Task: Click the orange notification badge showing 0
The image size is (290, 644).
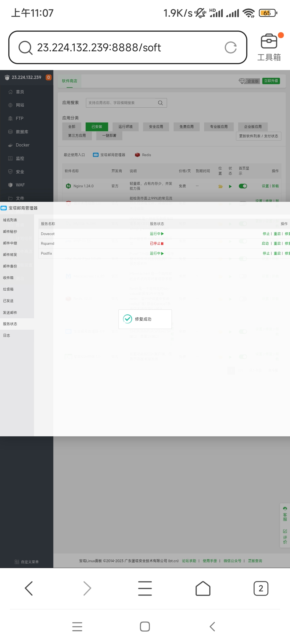Action: 48,77
